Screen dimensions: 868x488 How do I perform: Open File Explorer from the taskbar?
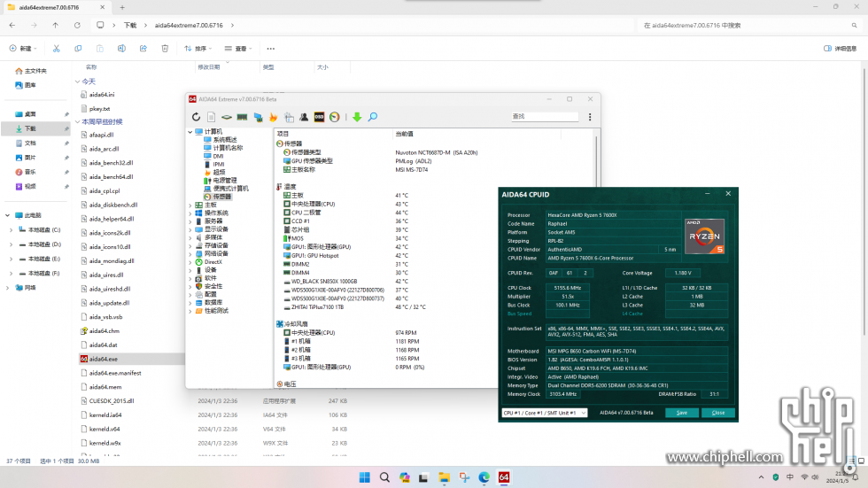click(444, 477)
